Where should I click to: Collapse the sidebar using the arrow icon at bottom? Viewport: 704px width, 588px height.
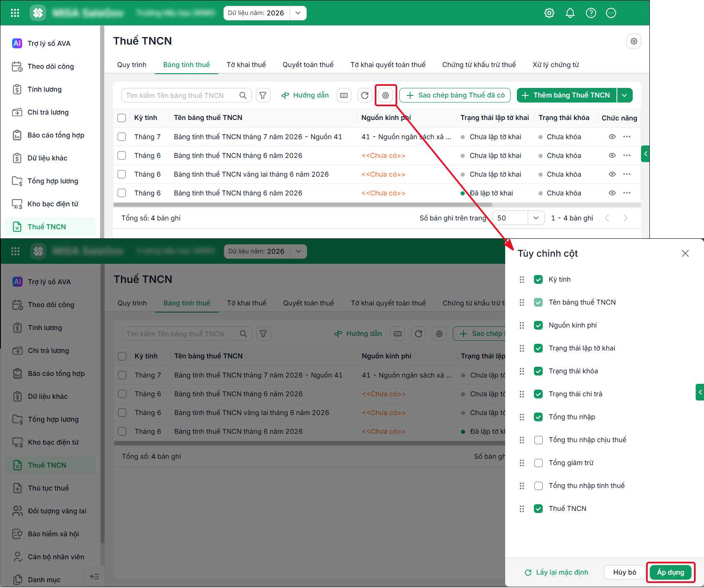95,577
